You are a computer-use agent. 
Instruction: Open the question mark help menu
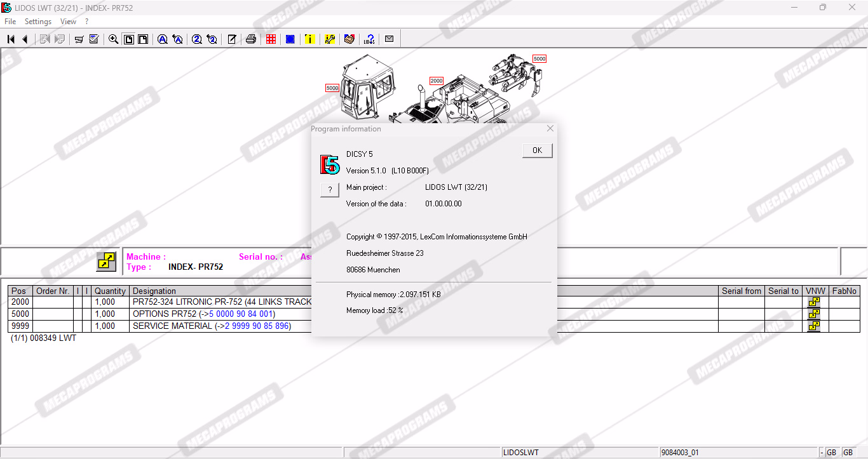[86, 22]
